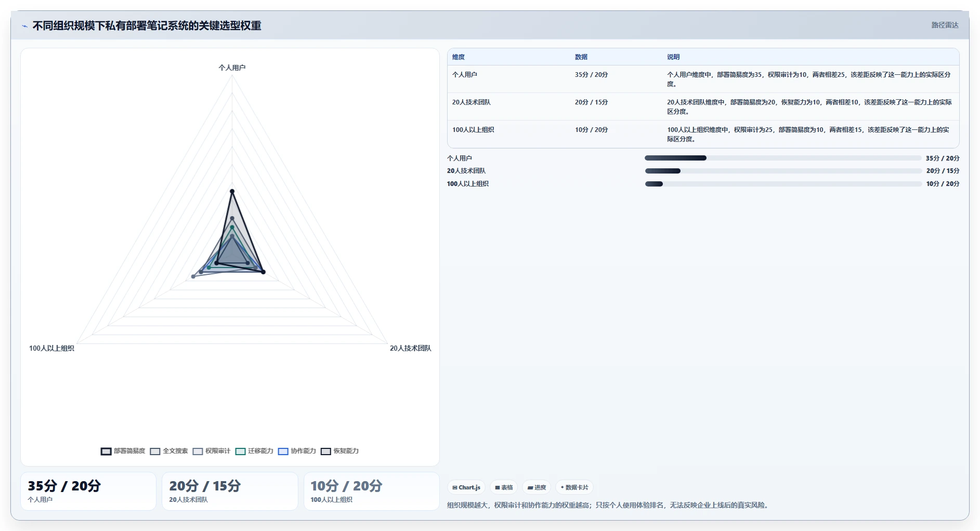980x531 pixels.
Task: Click top radar data point on 个人用户 axis
Action: tap(232, 192)
